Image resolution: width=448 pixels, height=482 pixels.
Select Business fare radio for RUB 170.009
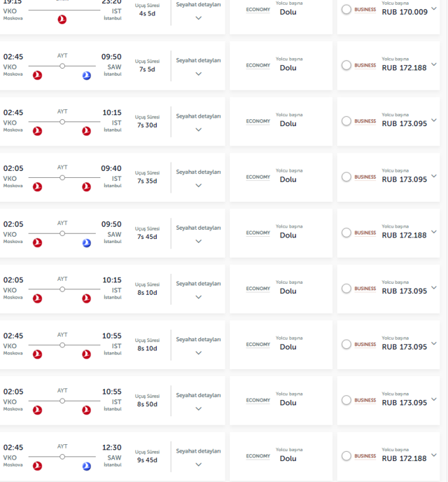(x=346, y=10)
